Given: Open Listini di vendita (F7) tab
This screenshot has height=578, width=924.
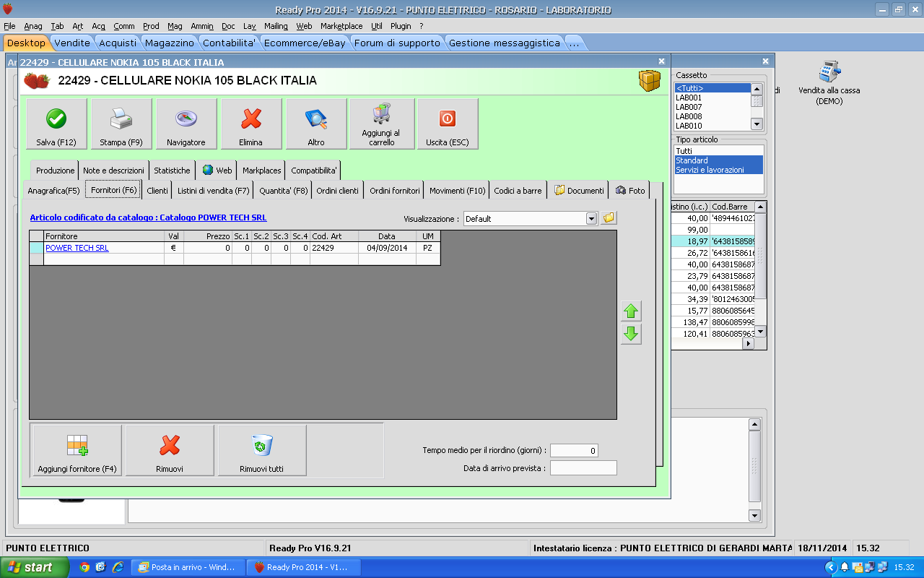Looking at the screenshot, I should tap(214, 191).
